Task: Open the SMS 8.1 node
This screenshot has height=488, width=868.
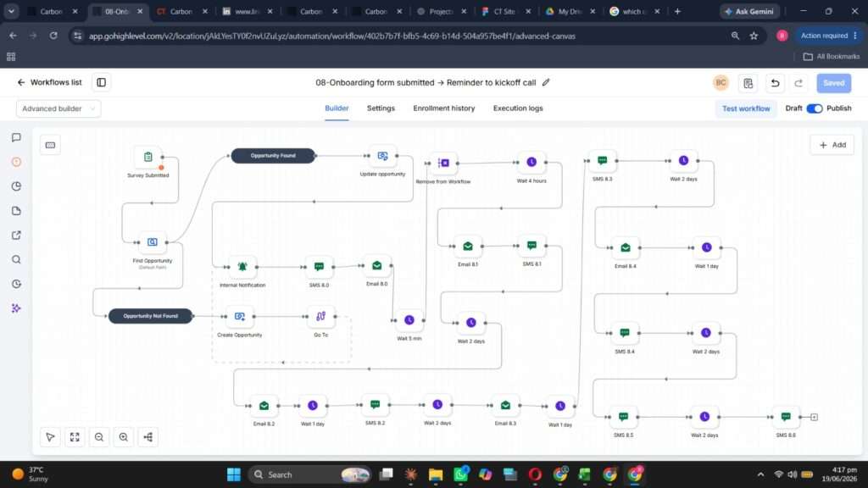Action: (x=532, y=246)
